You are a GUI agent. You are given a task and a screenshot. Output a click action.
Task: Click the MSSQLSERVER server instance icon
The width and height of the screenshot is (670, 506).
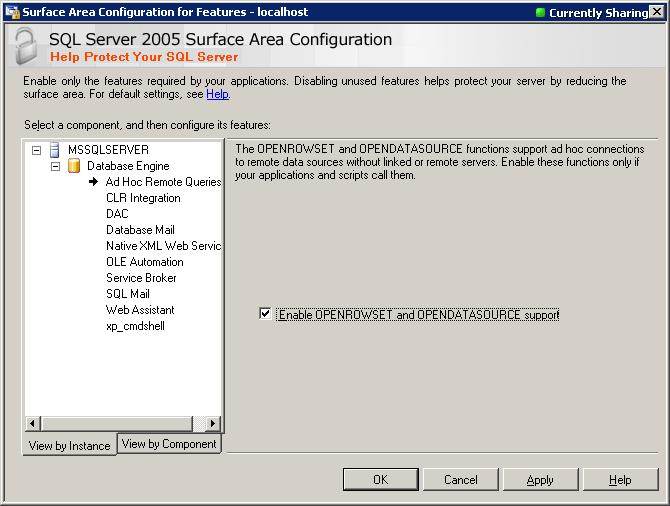[55, 150]
